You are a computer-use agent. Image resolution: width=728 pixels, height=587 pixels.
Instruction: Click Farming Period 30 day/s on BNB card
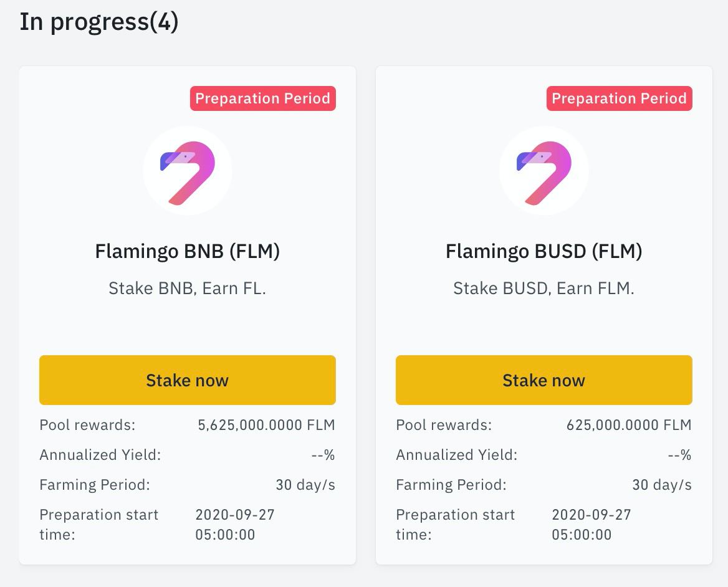pyautogui.click(x=305, y=485)
